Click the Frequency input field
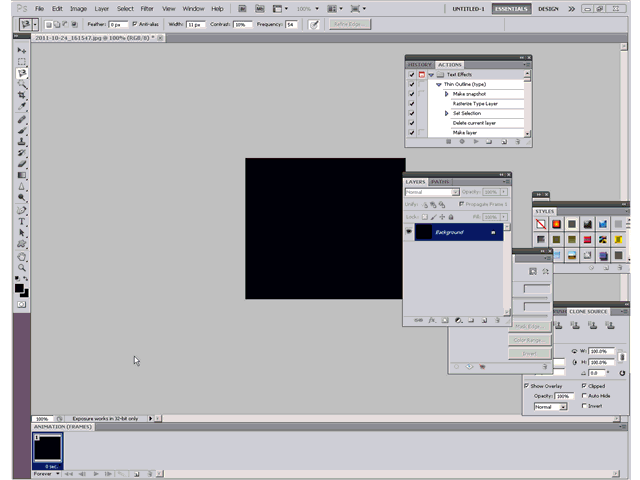 coord(291,24)
